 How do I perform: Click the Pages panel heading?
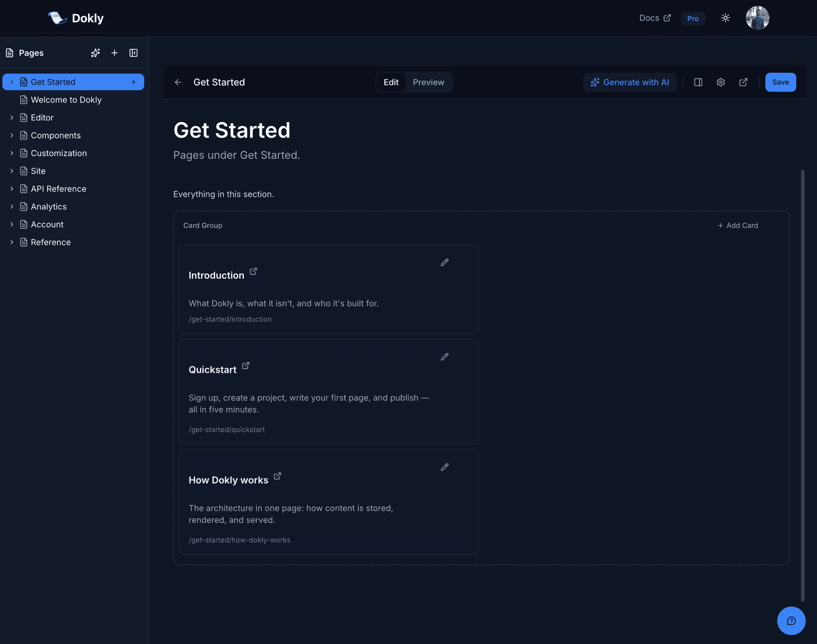(31, 53)
